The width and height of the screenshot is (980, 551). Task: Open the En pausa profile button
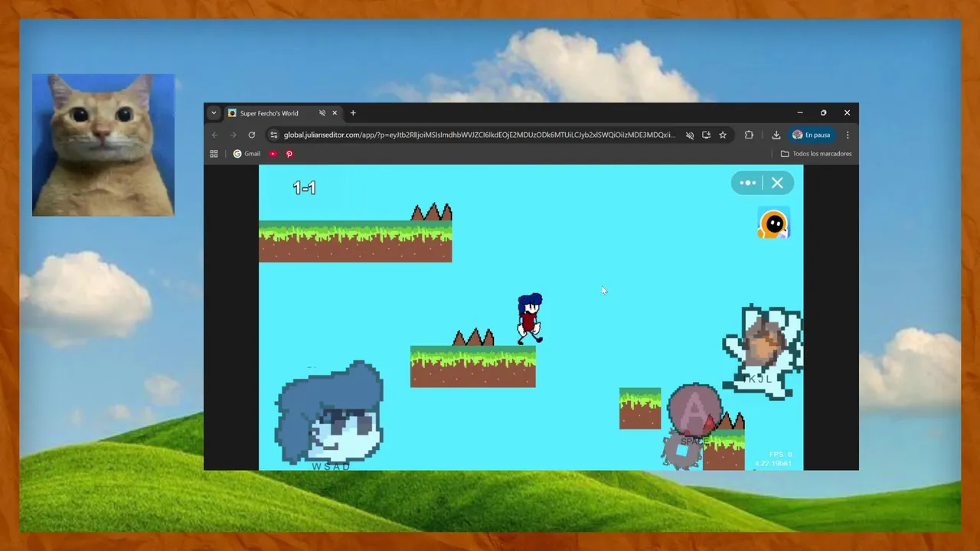coord(812,135)
